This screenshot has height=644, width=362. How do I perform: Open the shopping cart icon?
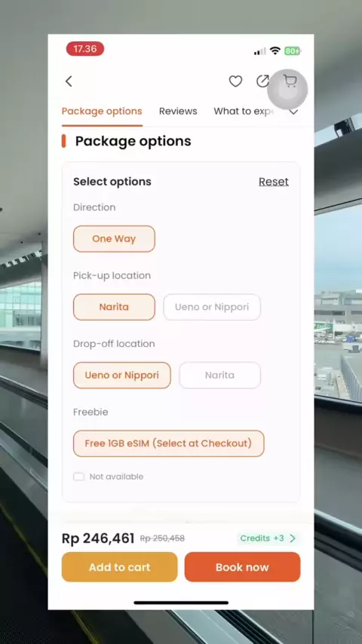(x=290, y=81)
